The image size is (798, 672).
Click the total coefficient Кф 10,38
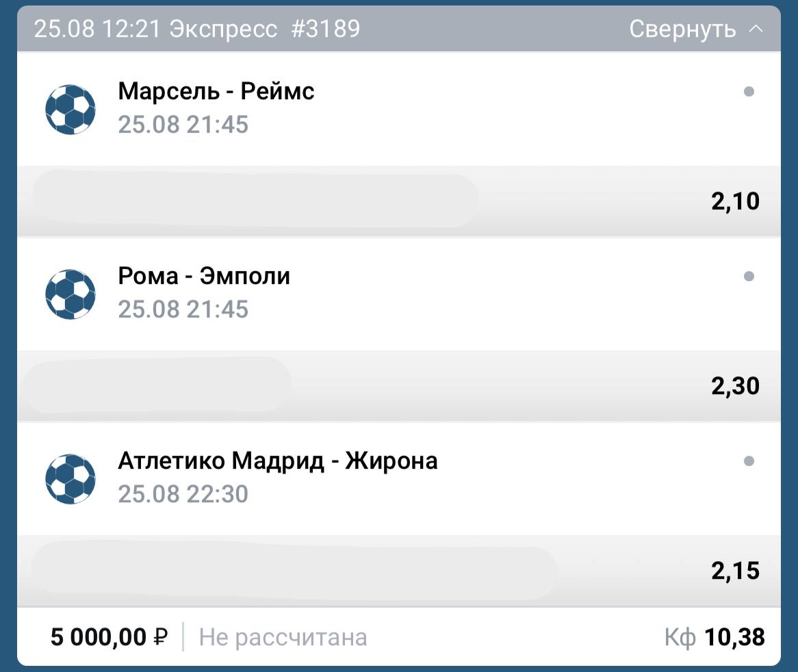pos(715,638)
